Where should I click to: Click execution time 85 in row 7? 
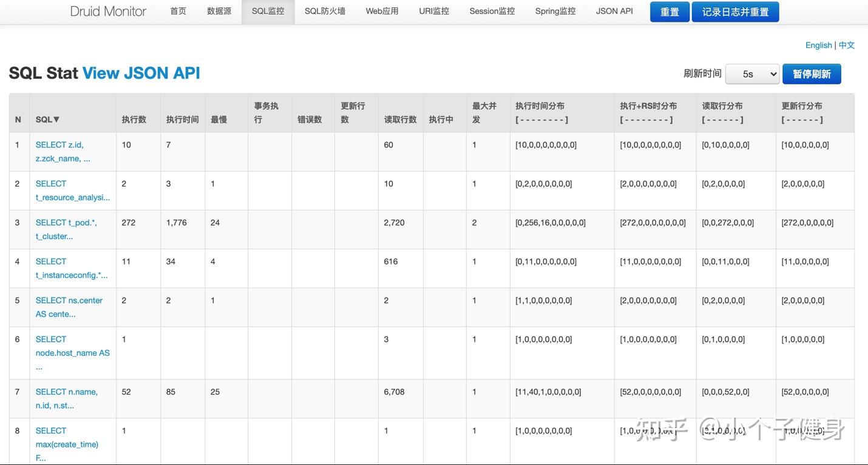point(171,392)
